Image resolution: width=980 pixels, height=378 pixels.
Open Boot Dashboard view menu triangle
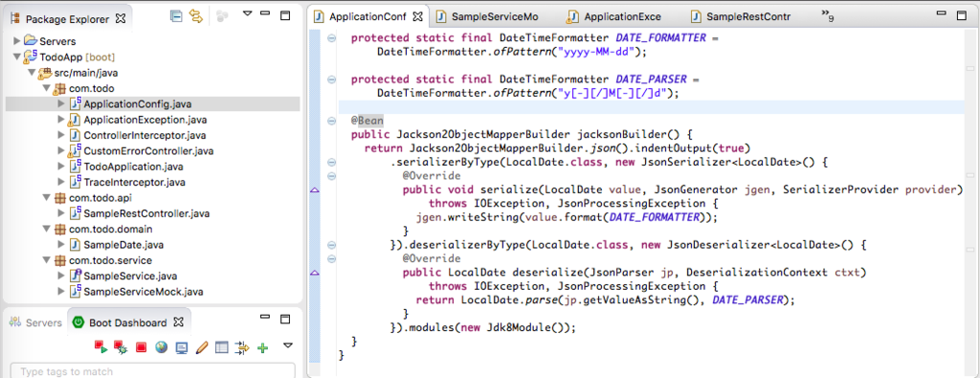(287, 345)
